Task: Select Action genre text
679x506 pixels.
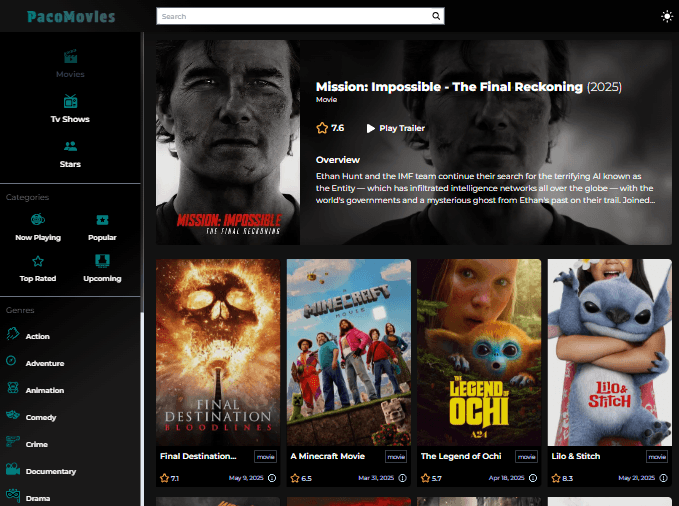Action: click(38, 337)
